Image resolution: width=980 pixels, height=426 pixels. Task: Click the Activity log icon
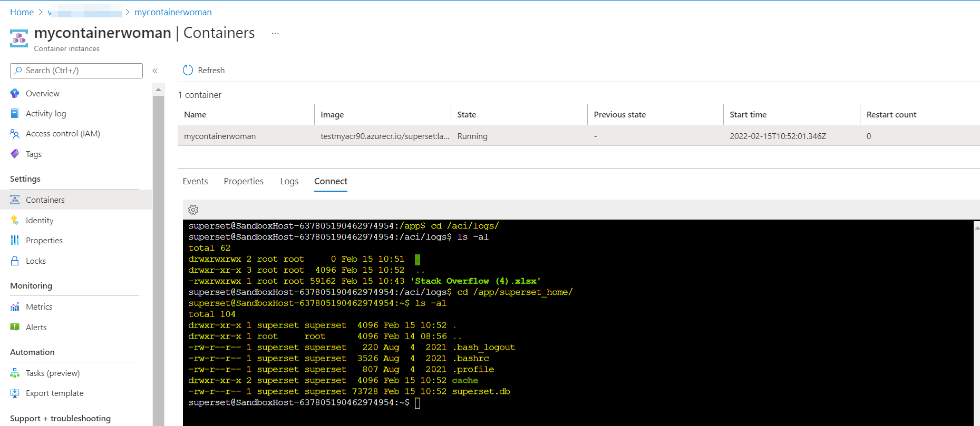point(15,113)
